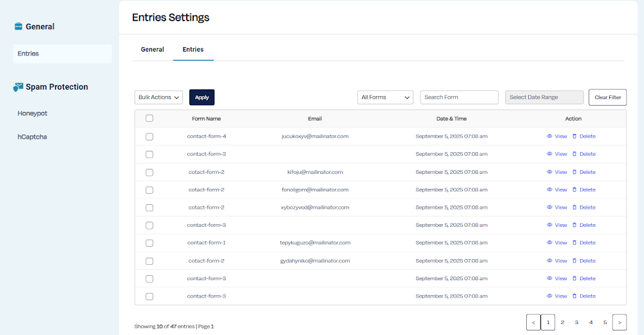Viewport: 644px width, 335px height.
Task: Tick the checkbox for contact-form-4 entry
Action: [149, 137]
